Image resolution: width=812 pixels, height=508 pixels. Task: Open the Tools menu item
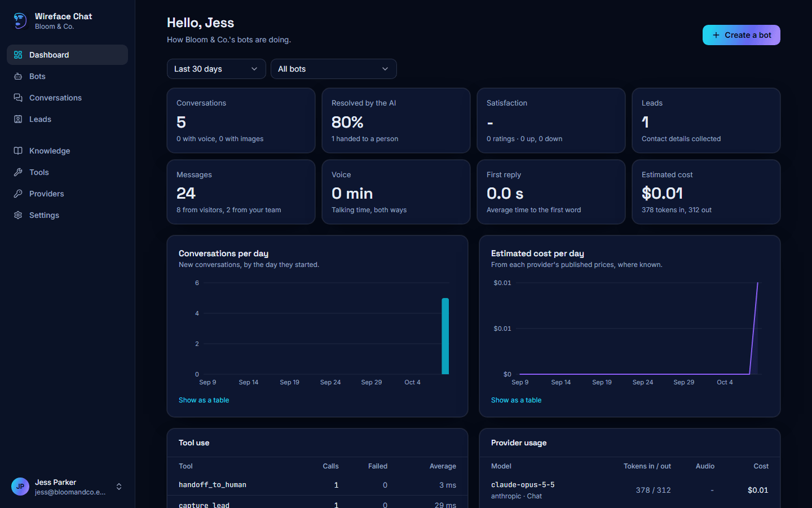(x=67, y=172)
